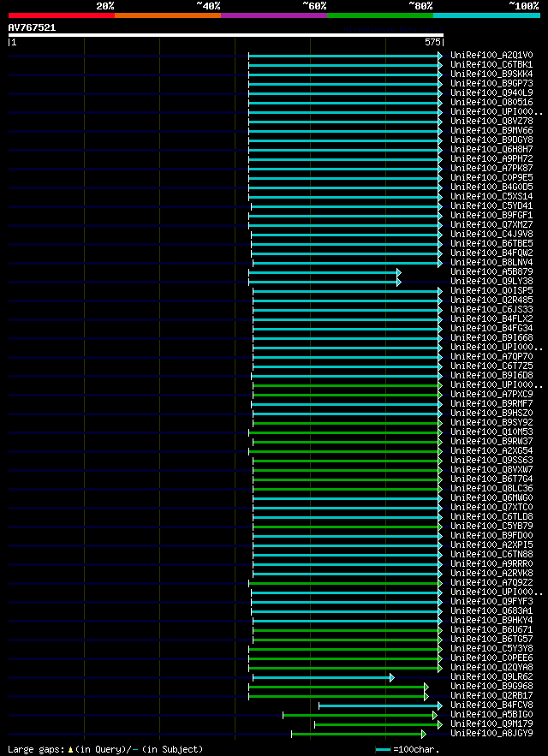Image resolution: width=548 pixels, height=756 pixels.
Task: Open UniRef100_B4FCV8 hit
Action: pos(491,706)
